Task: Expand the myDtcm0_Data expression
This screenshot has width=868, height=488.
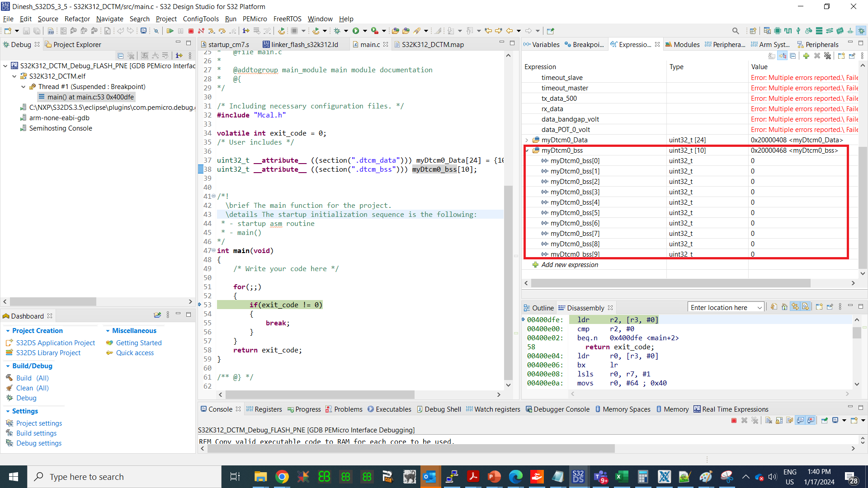Action: [x=527, y=140]
